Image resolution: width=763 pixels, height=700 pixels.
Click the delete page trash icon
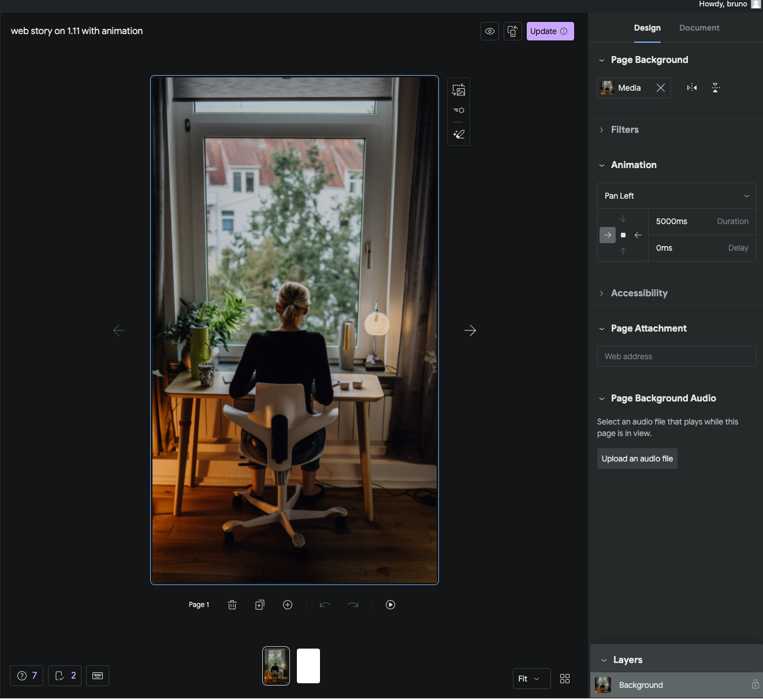pyautogui.click(x=232, y=605)
